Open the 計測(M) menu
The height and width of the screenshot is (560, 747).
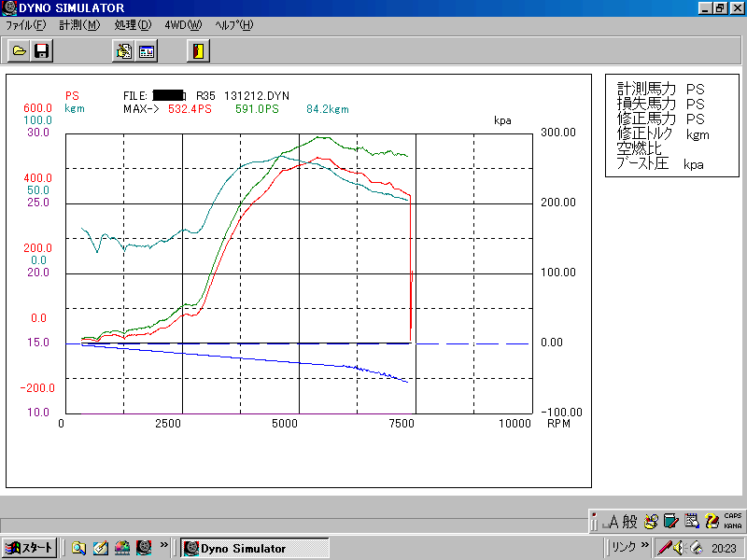[x=78, y=25]
